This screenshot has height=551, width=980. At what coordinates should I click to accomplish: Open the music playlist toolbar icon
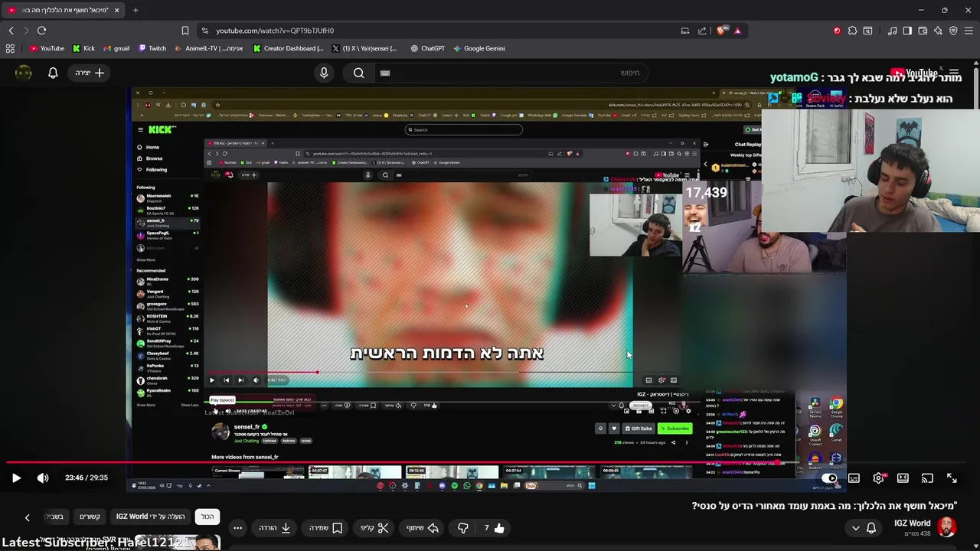[x=892, y=31]
